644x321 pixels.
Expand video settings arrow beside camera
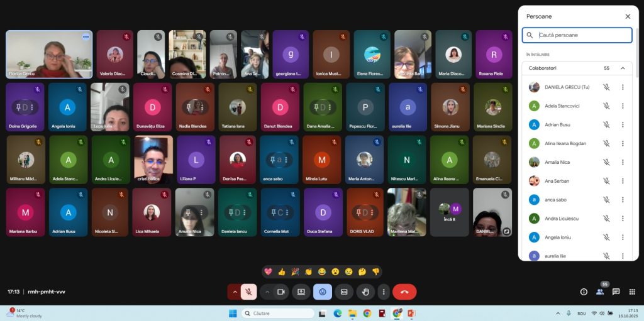click(267, 291)
